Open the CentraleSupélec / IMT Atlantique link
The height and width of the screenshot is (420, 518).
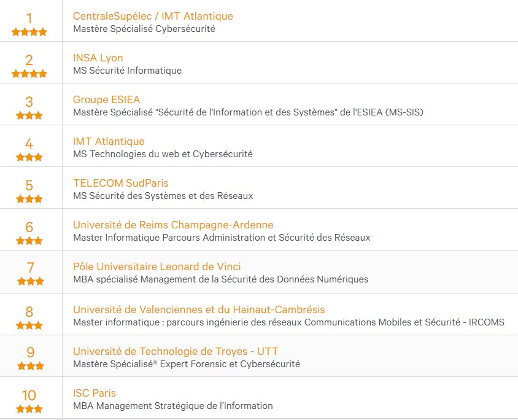point(153,16)
